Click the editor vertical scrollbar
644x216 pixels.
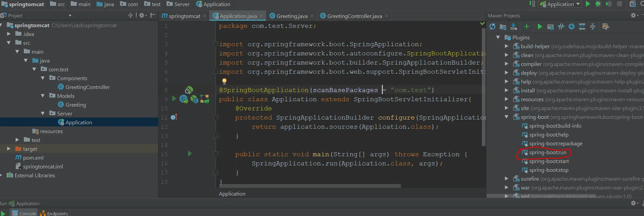[x=484, y=87]
